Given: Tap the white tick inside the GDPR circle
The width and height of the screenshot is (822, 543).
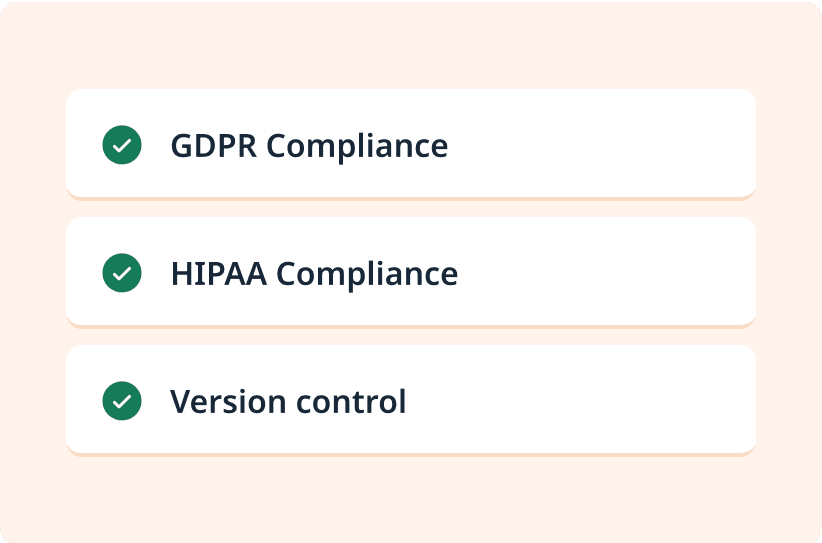Looking at the screenshot, I should tap(122, 145).
